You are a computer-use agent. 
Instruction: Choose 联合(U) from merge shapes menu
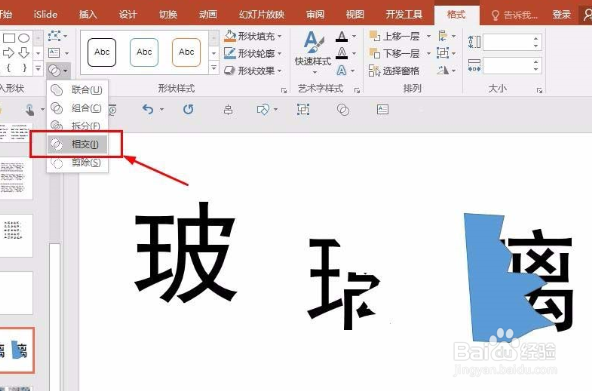point(77,90)
